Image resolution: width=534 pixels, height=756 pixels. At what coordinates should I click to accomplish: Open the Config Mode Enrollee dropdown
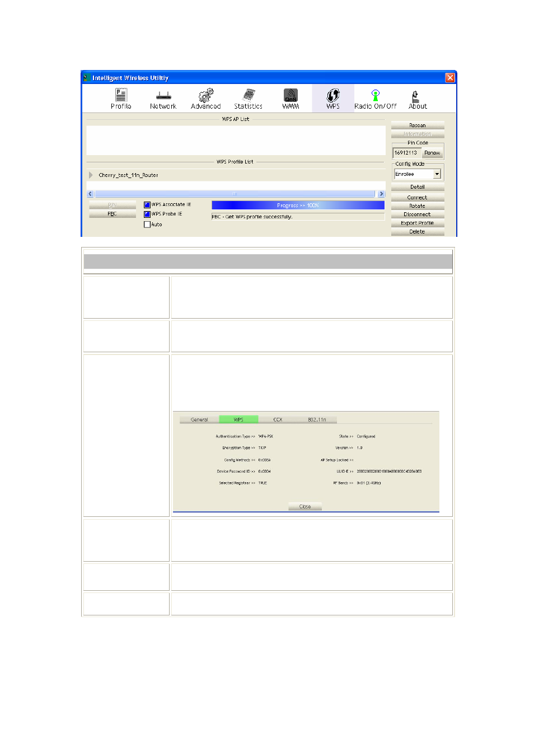coord(437,174)
